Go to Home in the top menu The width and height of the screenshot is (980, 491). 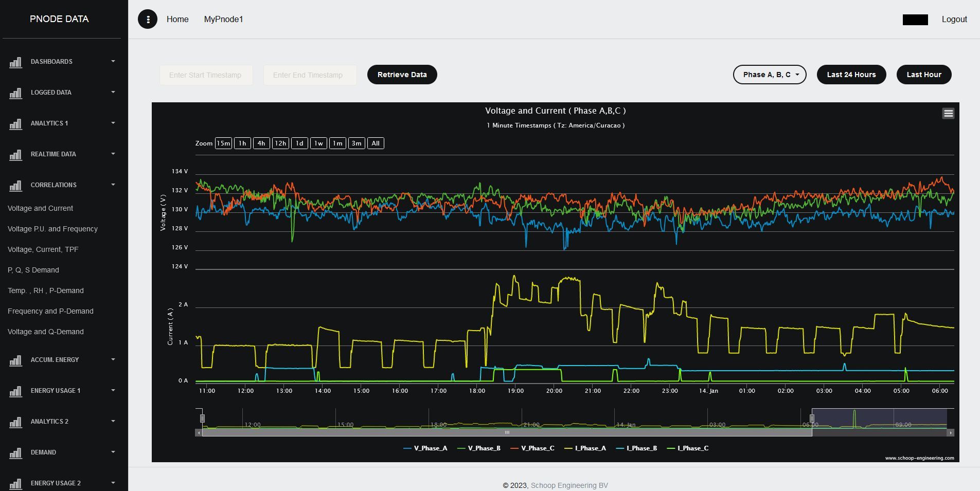(177, 19)
